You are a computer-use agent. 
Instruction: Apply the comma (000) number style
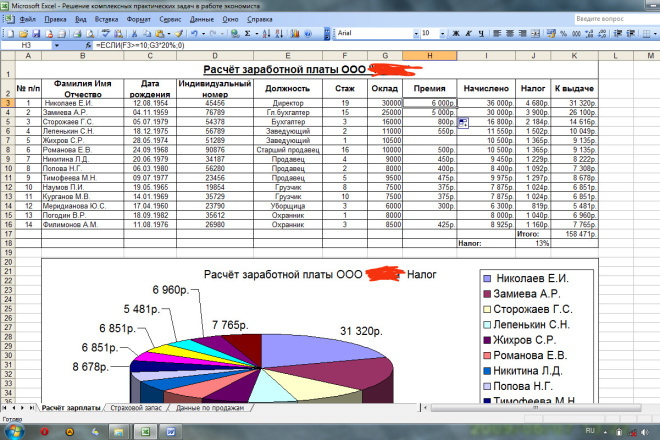coord(576,33)
